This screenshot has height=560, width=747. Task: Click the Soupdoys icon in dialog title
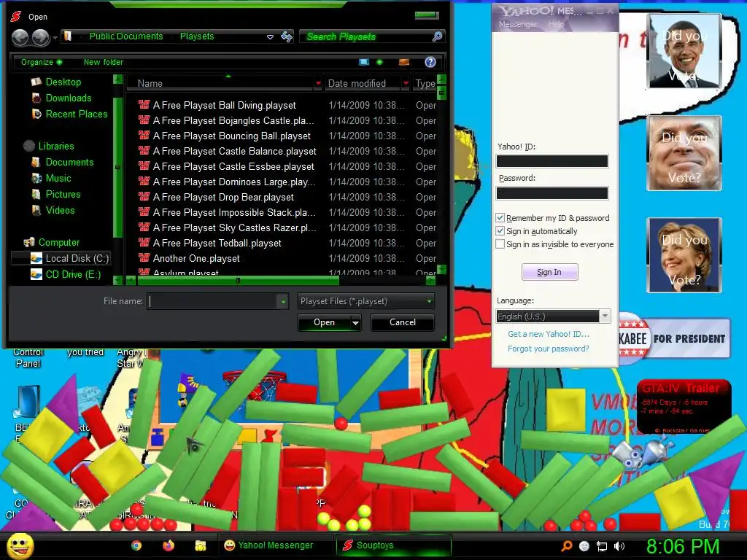(x=16, y=17)
